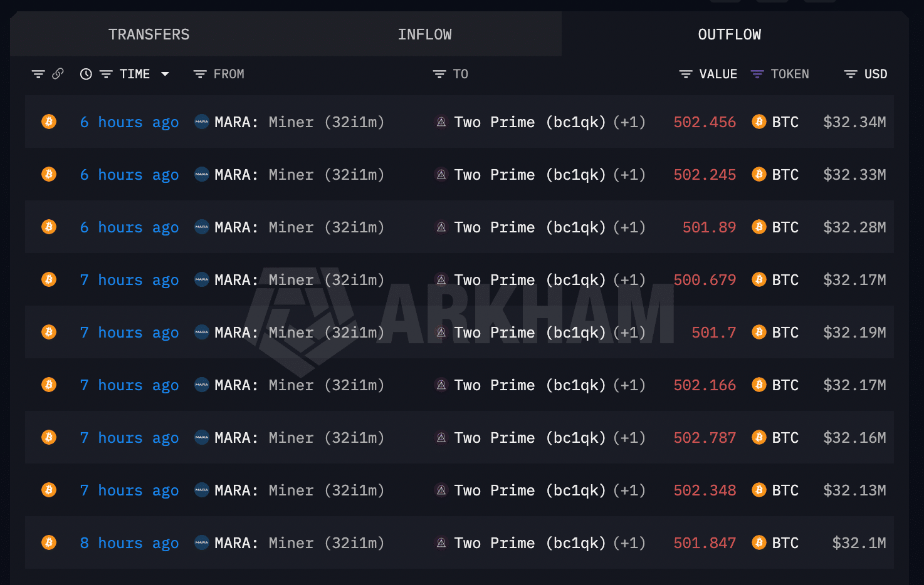The height and width of the screenshot is (585, 924).
Task: Open Two Prime (bc1qk) on 501.89 row
Action: [530, 227]
